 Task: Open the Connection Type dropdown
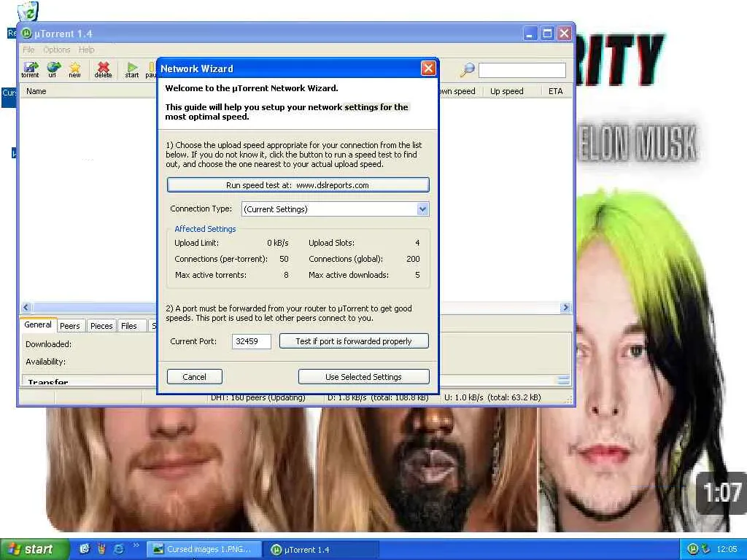[422, 209]
